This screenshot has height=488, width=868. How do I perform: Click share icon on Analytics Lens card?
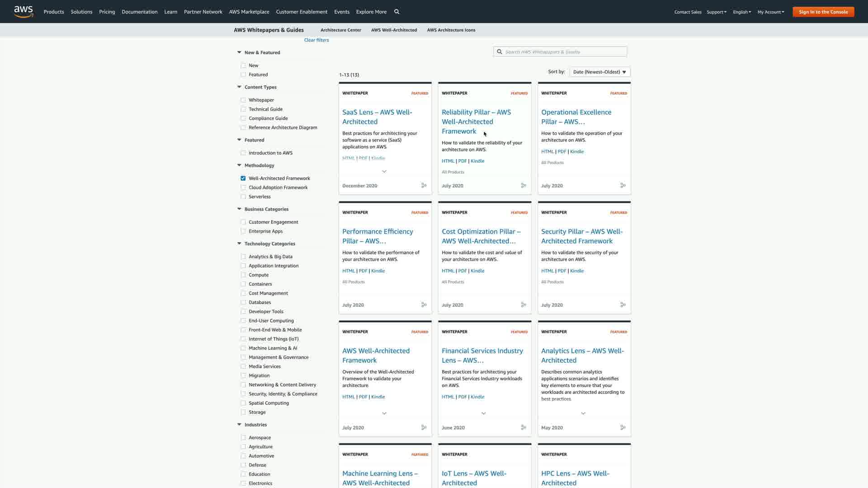[x=623, y=427]
